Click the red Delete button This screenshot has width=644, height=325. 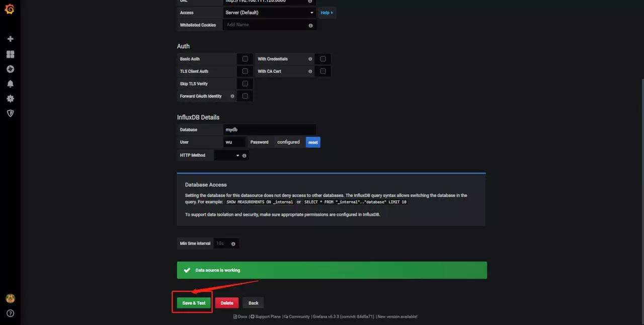coord(227,303)
